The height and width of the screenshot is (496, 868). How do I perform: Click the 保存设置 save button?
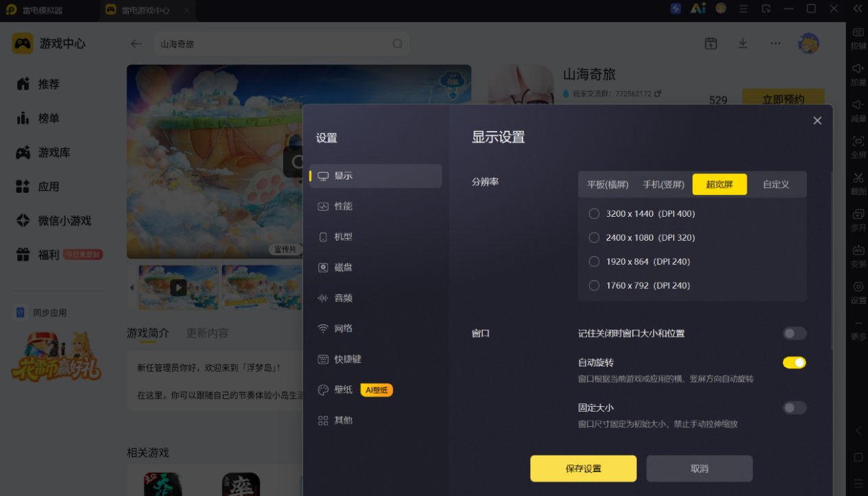pyautogui.click(x=583, y=469)
